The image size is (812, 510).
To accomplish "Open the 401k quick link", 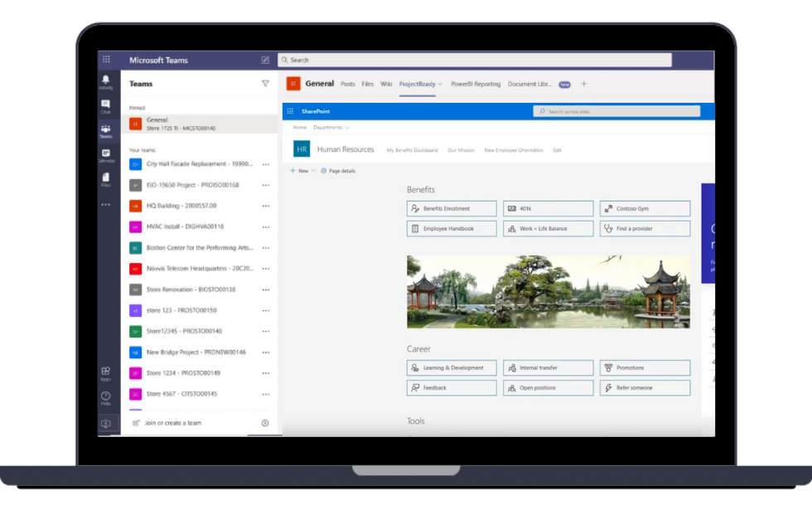I will pos(548,208).
